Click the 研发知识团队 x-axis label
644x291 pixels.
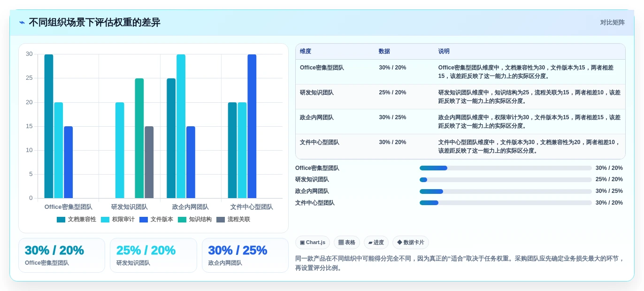130,207
